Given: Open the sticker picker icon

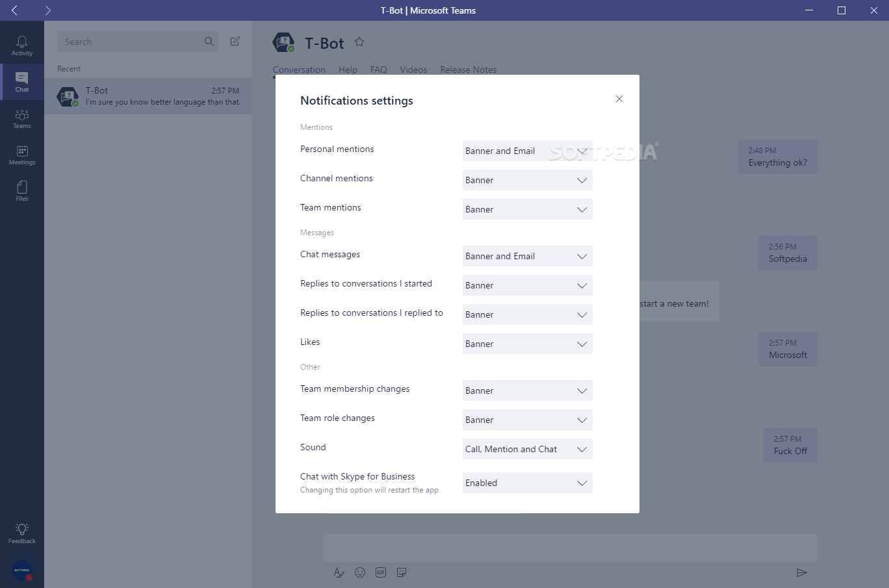Looking at the screenshot, I should (x=402, y=572).
